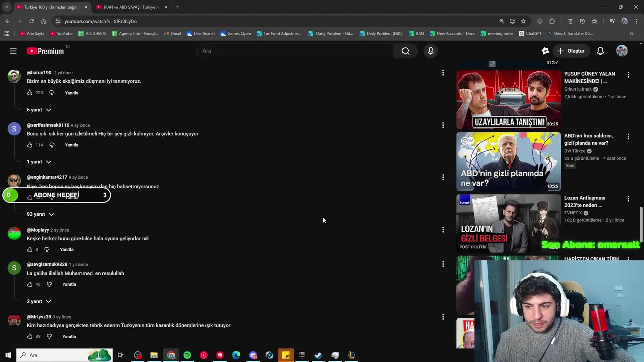Click Yanıtla under @serifesimsek8116 comment
This screenshot has width=644, height=362.
tap(72, 145)
